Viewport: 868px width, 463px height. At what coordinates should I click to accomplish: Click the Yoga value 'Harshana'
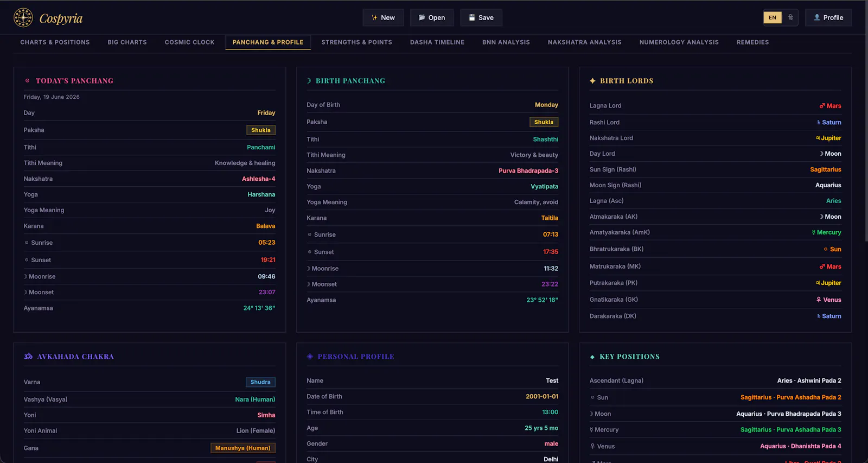click(261, 195)
